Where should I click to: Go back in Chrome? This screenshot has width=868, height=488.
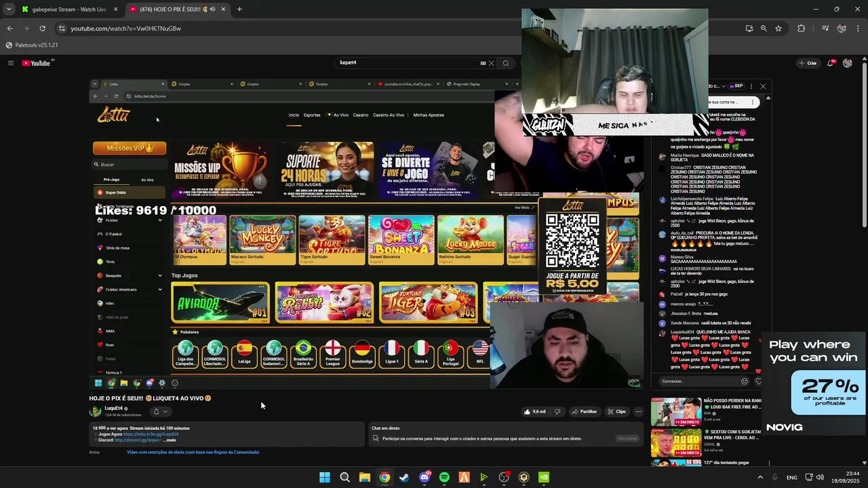click(x=9, y=28)
